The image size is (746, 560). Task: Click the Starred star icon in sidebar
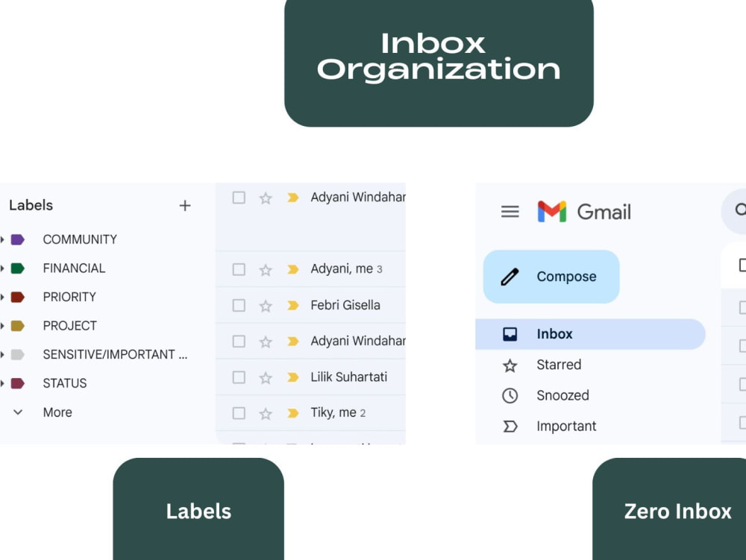point(510,365)
